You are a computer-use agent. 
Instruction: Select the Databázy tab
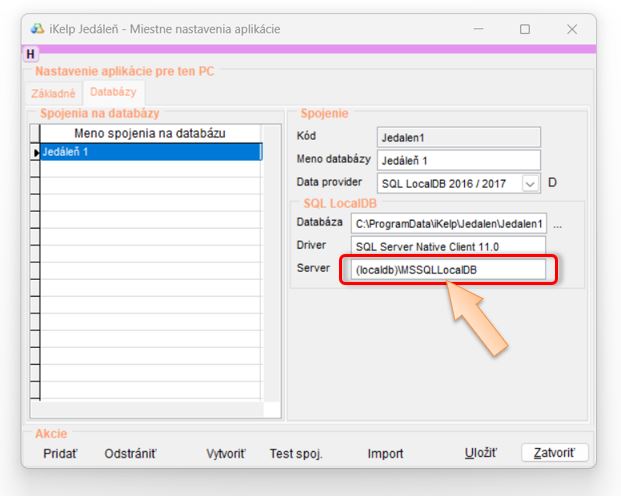click(112, 92)
